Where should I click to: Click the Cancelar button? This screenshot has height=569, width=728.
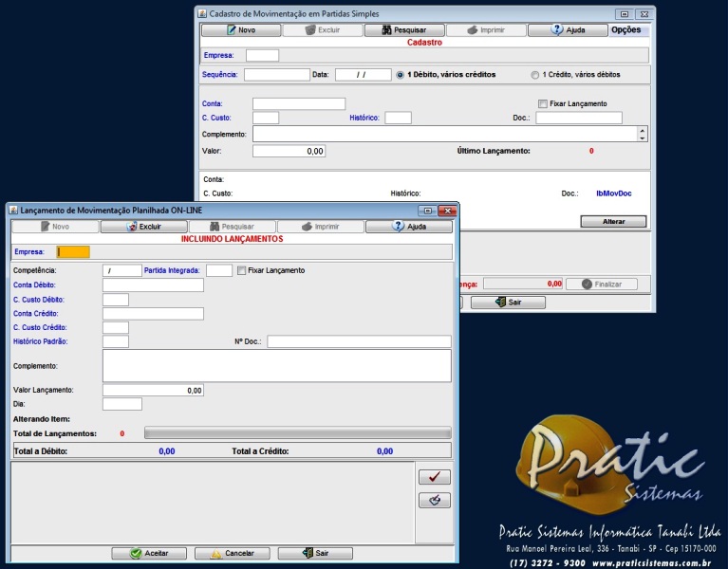(233, 553)
